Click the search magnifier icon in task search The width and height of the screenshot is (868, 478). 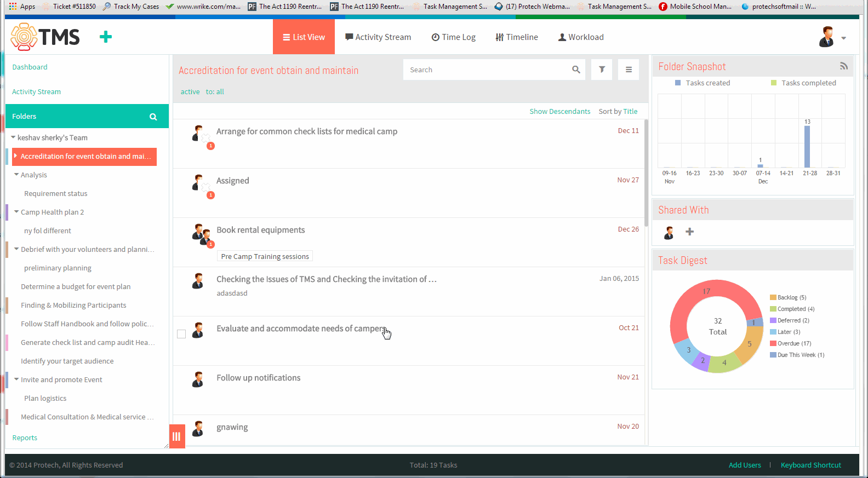pyautogui.click(x=576, y=70)
